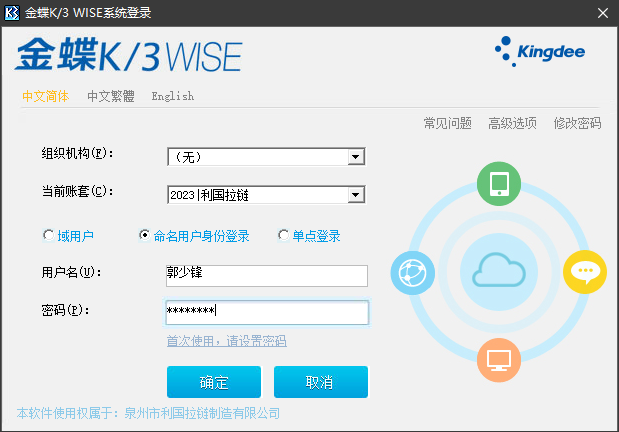Click the blue globe network icon
The width and height of the screenshot is (619, 432).
412,272
